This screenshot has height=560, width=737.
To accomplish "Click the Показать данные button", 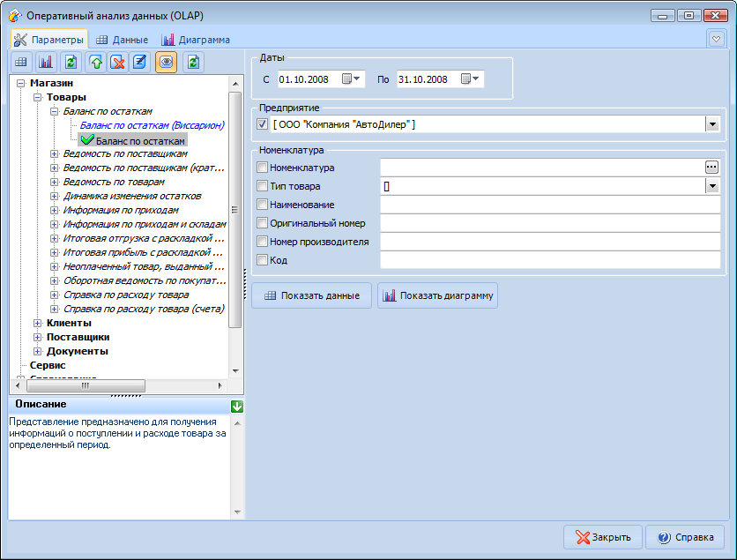I will click(x=312, y=295).
